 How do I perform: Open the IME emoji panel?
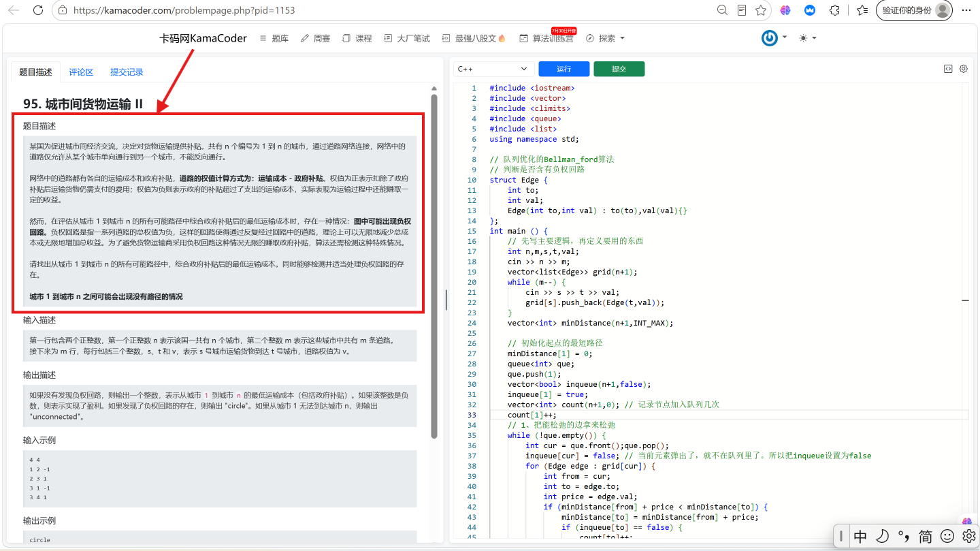pos(947,536)
